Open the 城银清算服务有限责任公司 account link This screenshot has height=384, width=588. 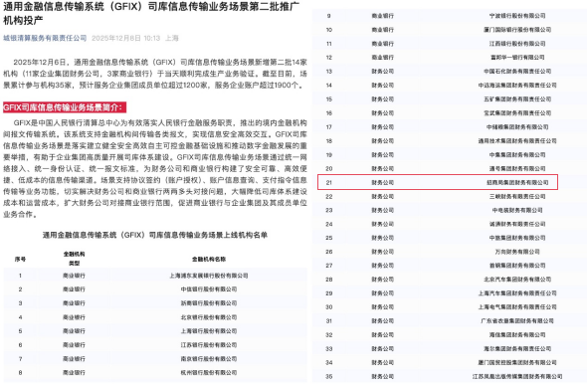(45, 38)
